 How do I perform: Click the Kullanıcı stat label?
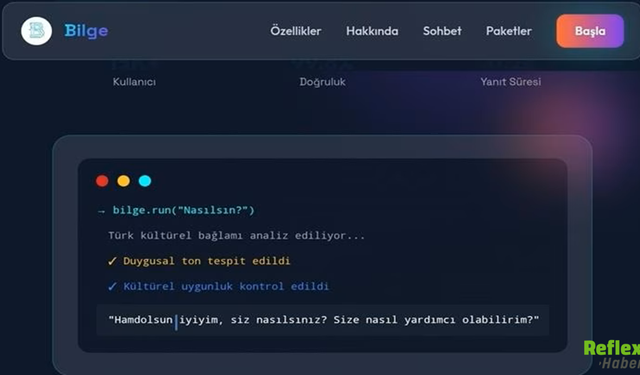point(134,82)
